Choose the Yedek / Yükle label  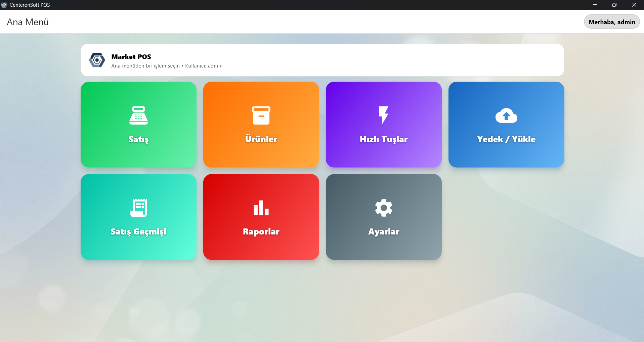[506, 139]
